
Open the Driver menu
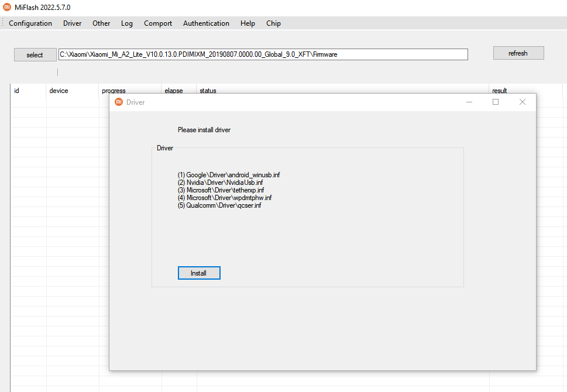pyautogui.click(x=73, y=23)
